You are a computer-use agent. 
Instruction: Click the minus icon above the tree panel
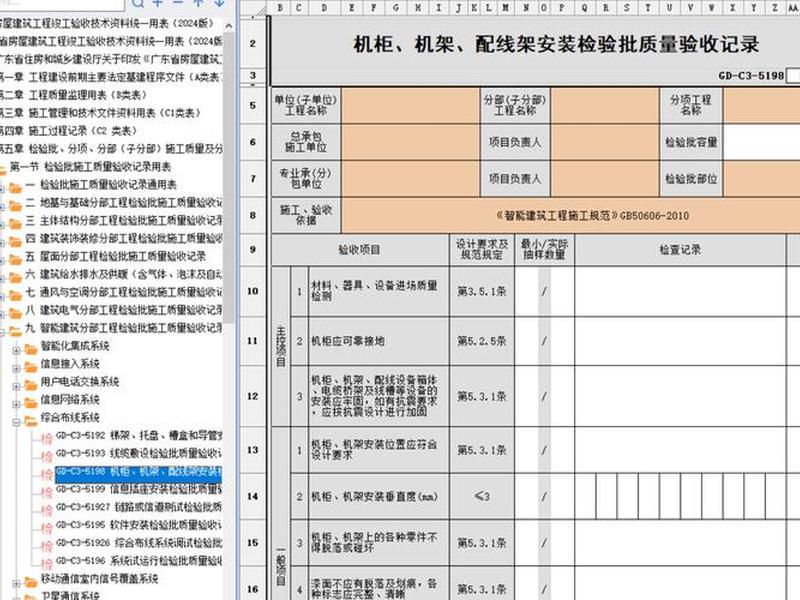178,3
